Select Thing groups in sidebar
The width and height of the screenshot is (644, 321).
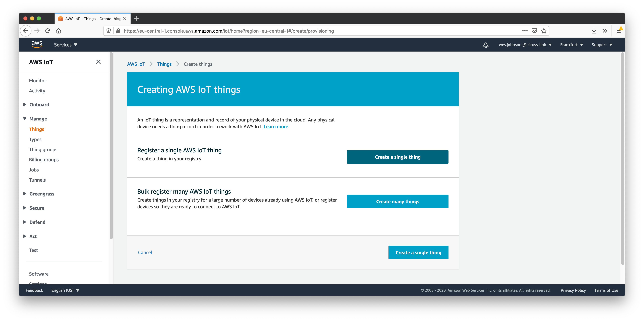pos(43,150)
